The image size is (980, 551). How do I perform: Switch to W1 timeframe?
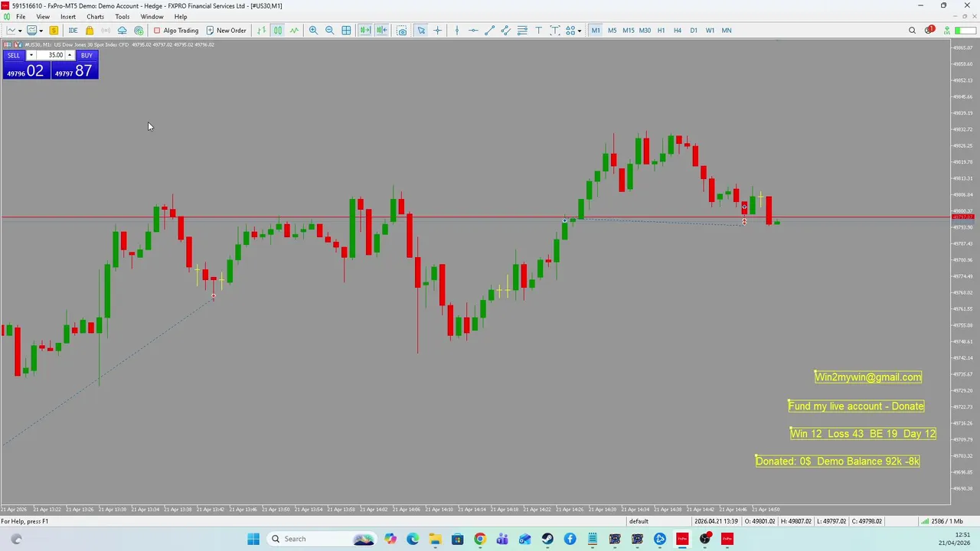coord(710,31)
